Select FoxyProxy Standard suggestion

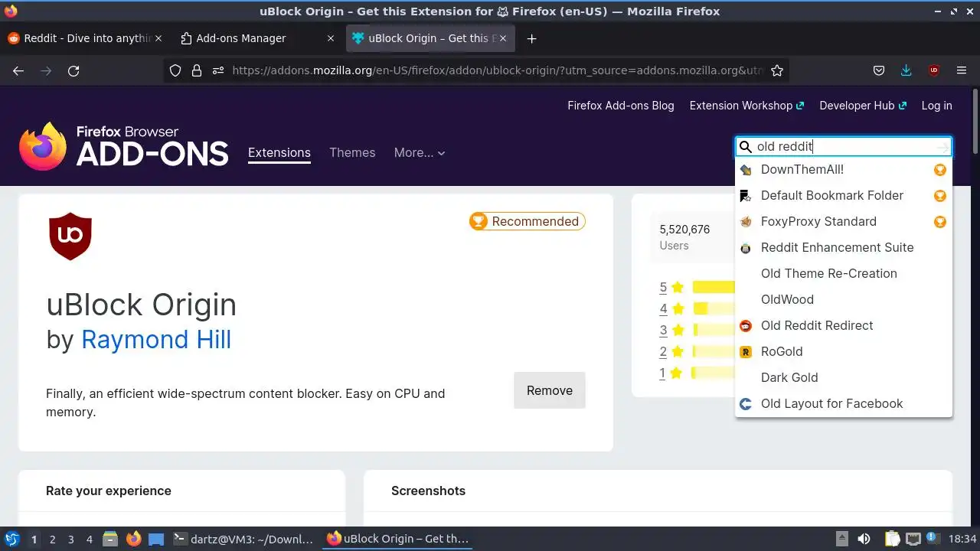844,222
